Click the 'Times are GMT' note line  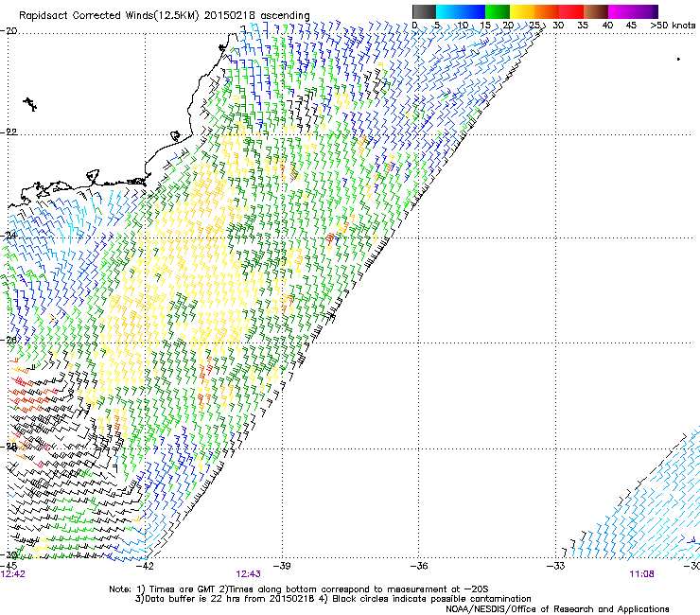299,589
